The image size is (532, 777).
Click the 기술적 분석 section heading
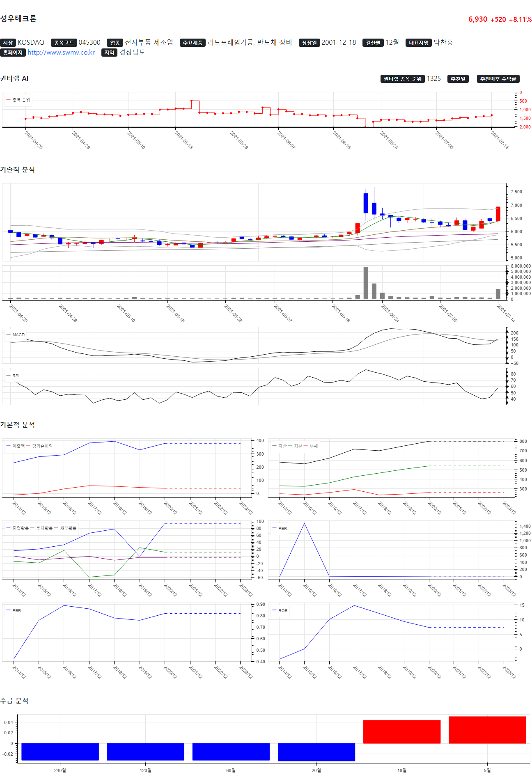click(18, 170)
